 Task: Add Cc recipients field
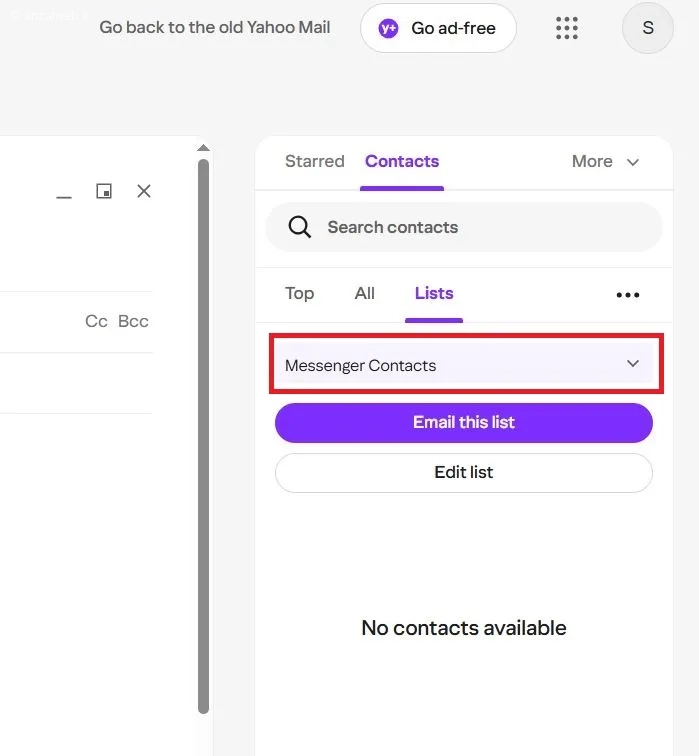coord(96,321)
